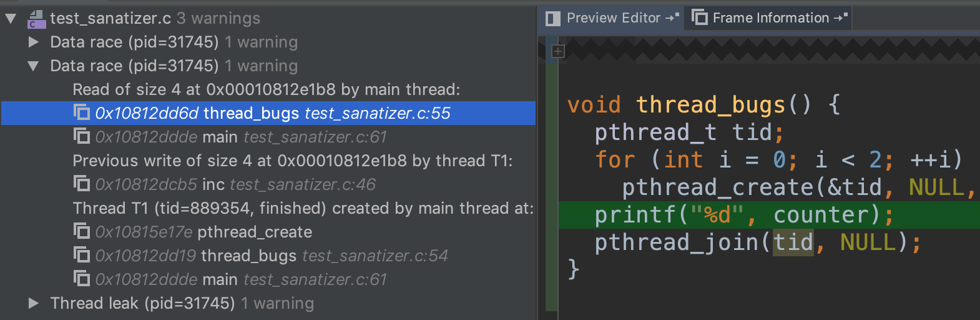Click frame icon beside thread_bugs test_sanatizer.c:55
The height and width of the screenshot is (320, 980).
click(81, 112)
